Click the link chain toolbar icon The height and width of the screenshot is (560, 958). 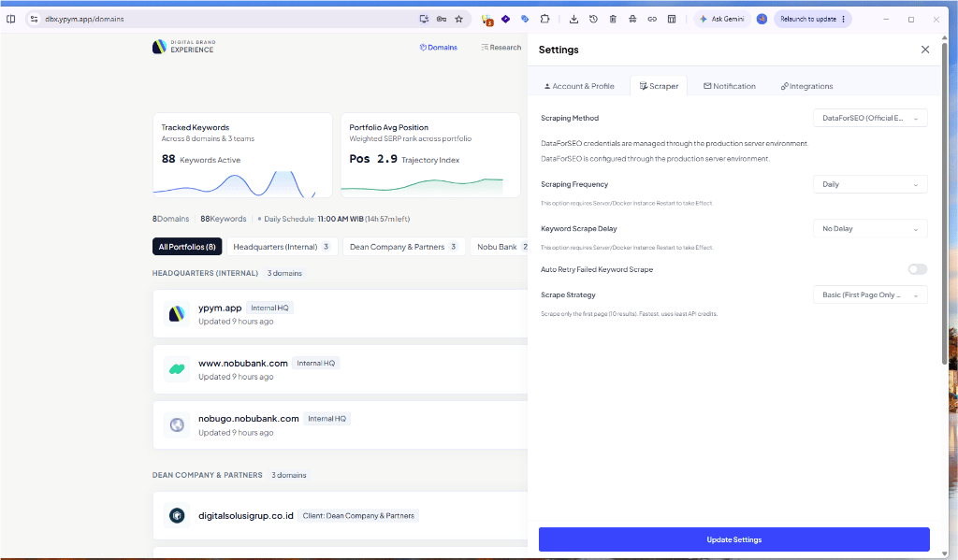click(x=652, y=19)
